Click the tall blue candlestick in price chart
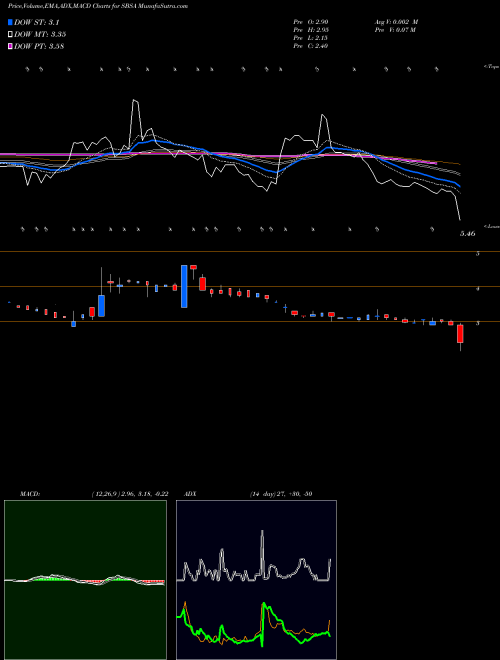Image resolution: width=500 pixels, height=660 pixels. [x=184, y=286]
